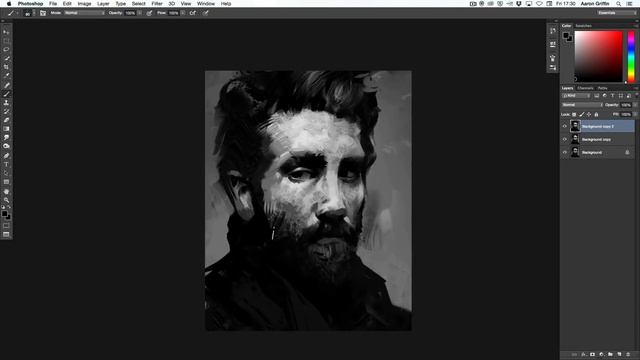Viewport: 640px width, 360px height.
Task: Select the Hand tool
Action: (x=6, y=191)
